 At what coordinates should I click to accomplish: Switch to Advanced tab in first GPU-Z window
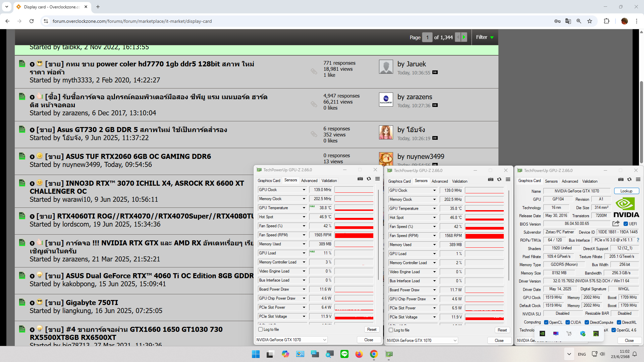pyautogui.click(x=309, y=181)
